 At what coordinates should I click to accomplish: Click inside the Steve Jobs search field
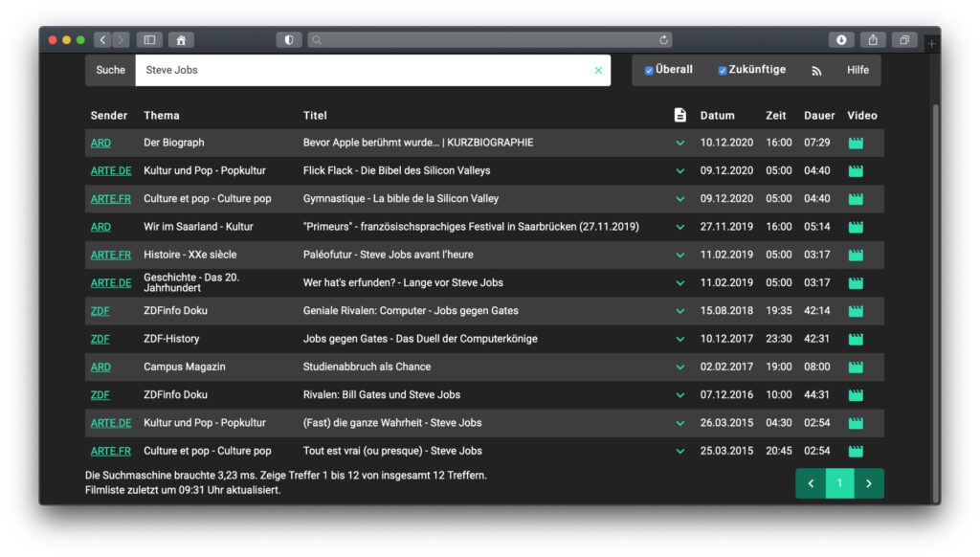373,69
